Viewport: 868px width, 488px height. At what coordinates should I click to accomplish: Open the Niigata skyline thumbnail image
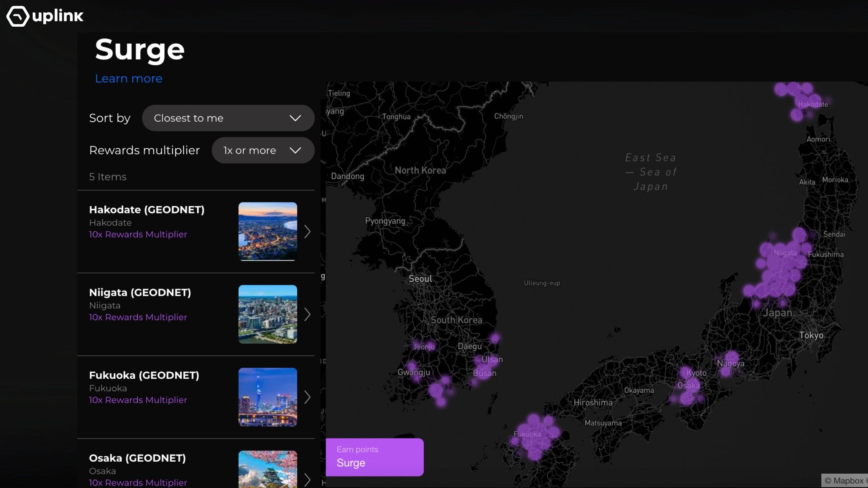(x=267, y=314)
